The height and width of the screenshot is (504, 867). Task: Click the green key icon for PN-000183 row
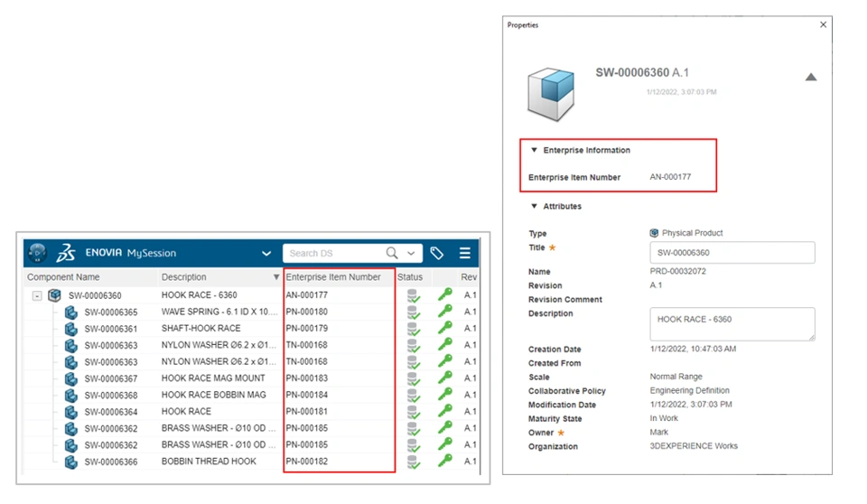tap(445, 378)
